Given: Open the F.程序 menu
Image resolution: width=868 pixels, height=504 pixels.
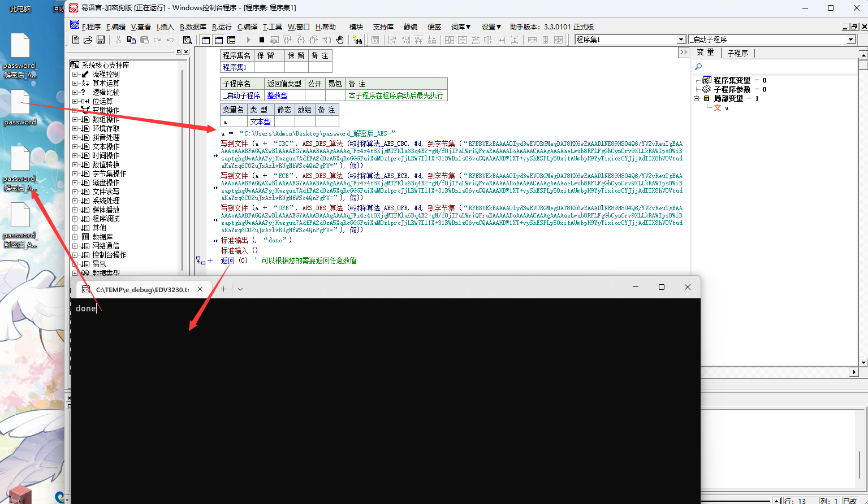Looking at the screenshot, I should coord(91,27).
